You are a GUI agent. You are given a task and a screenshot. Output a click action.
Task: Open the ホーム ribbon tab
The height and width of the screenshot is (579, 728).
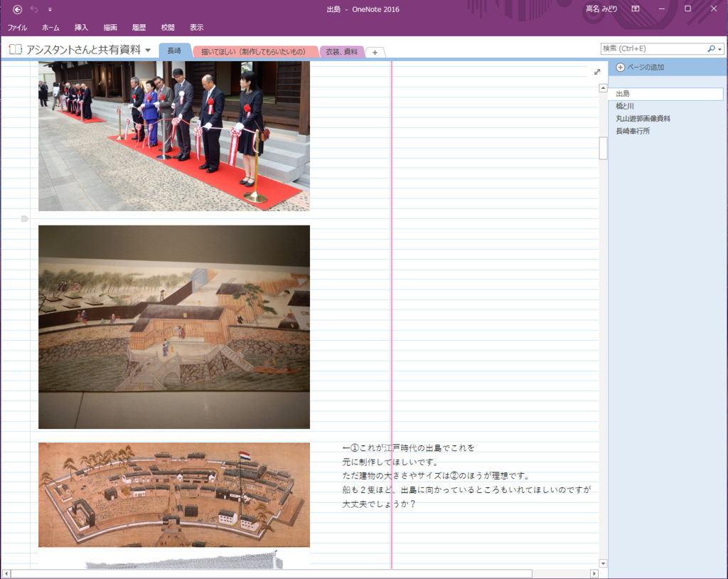[50, 28]
